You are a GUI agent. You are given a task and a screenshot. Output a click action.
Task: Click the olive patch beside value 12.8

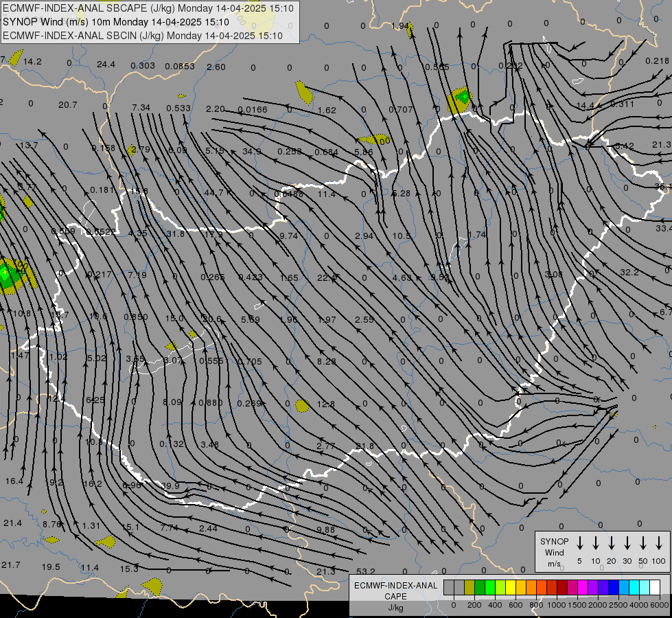click(303, 405)
